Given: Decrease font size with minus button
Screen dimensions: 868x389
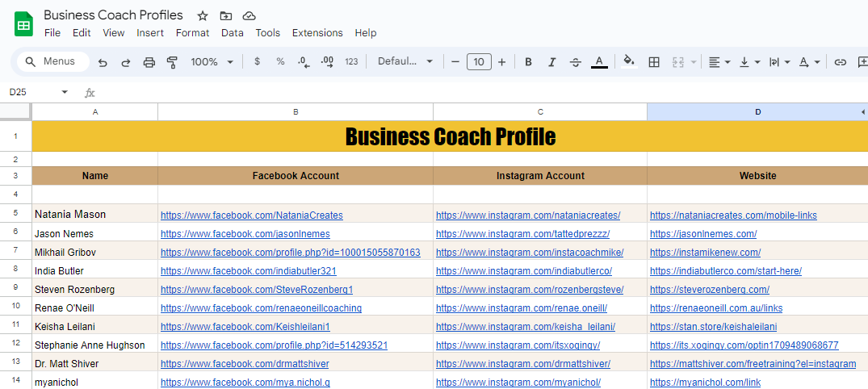Looking at the screenshot, I should pos(455,62).
